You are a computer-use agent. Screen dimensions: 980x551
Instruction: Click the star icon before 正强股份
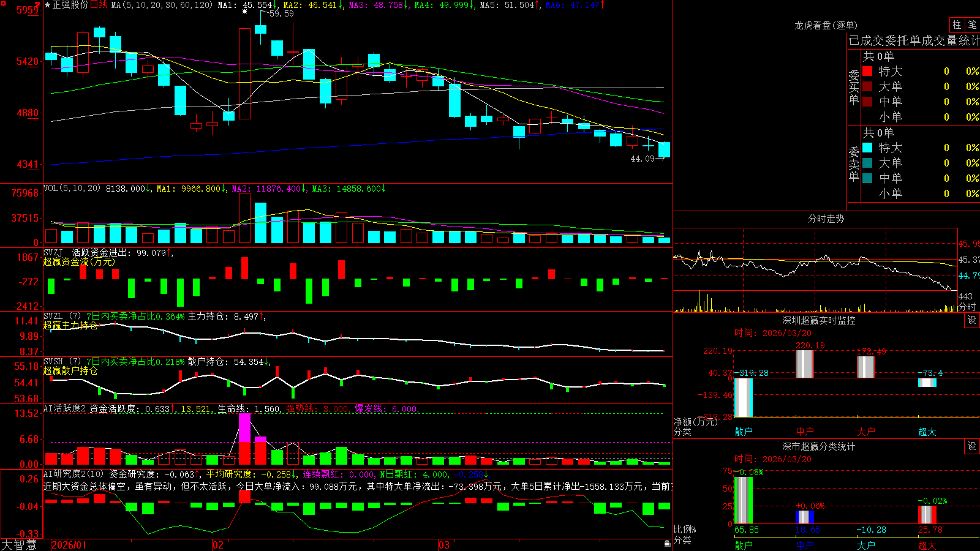click(x=48, y=5)
